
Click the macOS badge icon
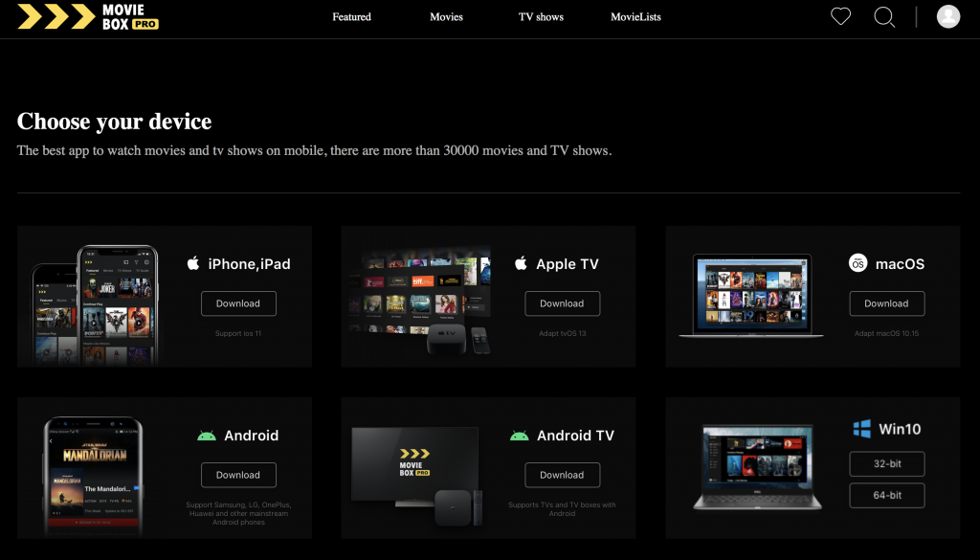click(x=858, y=263)
